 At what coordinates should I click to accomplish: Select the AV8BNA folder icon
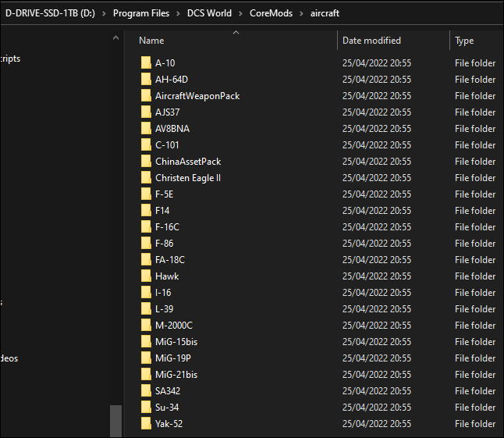[146, 128]
